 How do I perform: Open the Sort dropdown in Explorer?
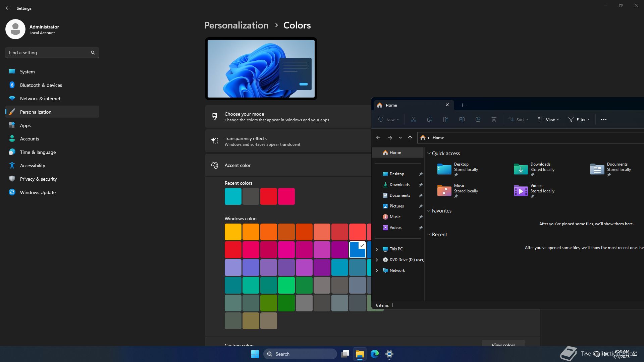click(x=518, y=119)
